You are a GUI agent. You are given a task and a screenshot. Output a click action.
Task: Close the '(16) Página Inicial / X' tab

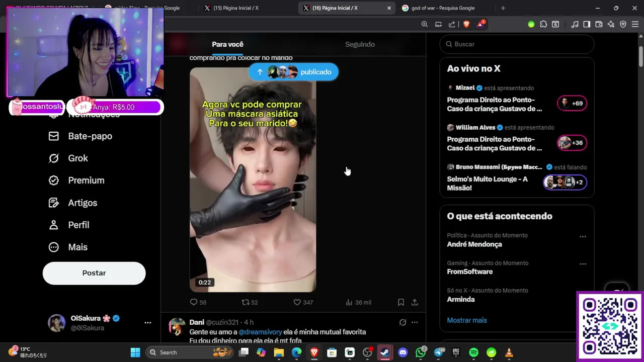click(x=389, y=8)
